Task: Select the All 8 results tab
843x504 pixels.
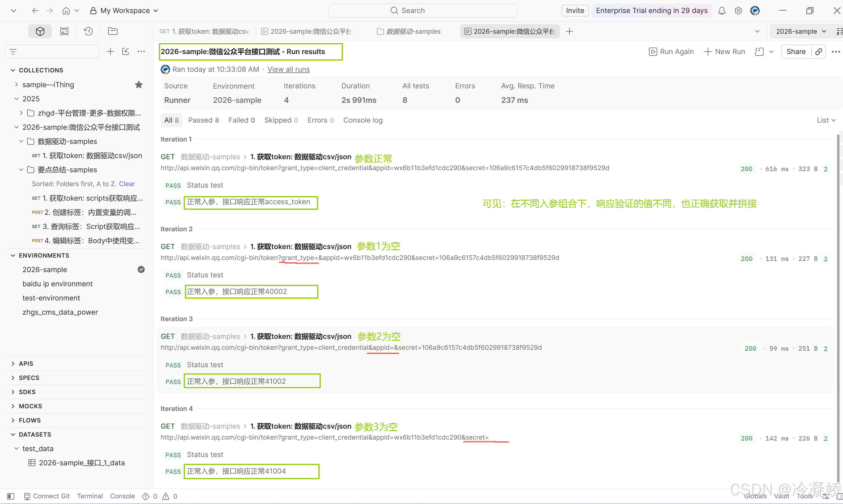Action: (x=171, y=120)
